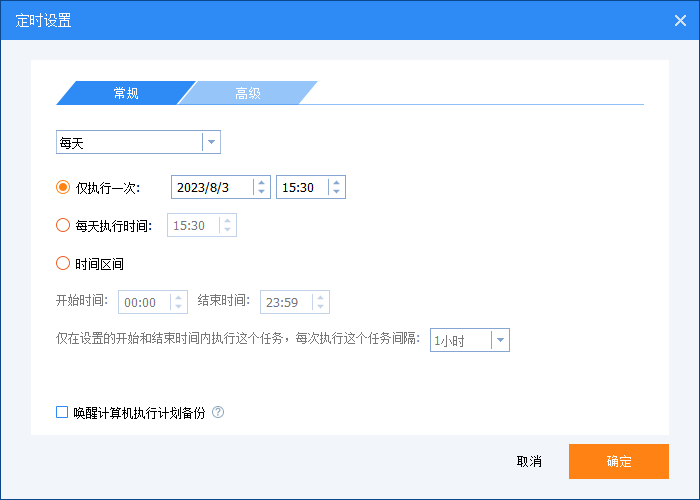Close the 定时设置 dialog with X
This screenshot has width=700, height=500.
(680, 21)
